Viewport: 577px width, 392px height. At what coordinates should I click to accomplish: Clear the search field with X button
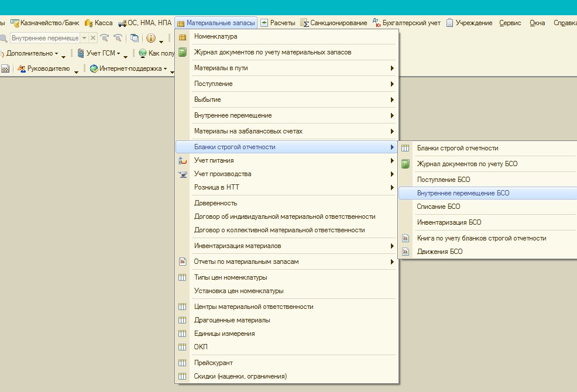tap(93, 38)
